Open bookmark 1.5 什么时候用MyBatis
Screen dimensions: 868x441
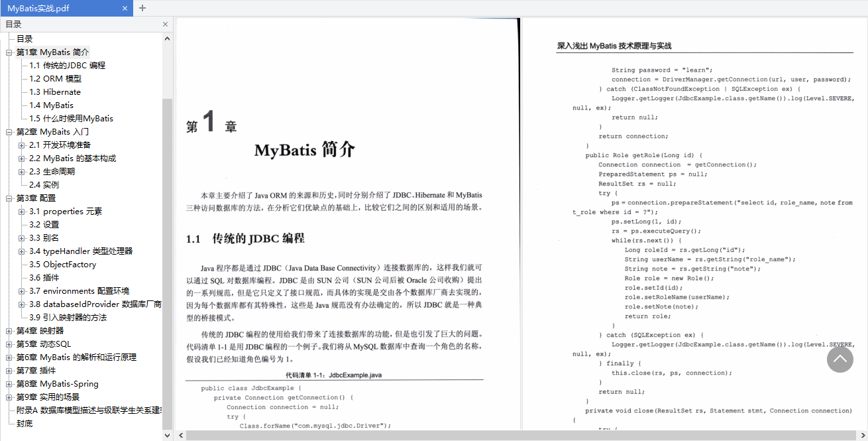click(71, 119)
